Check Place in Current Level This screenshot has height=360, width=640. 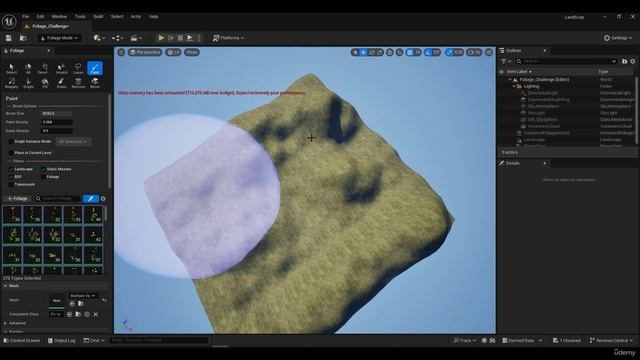coord(11,153)
